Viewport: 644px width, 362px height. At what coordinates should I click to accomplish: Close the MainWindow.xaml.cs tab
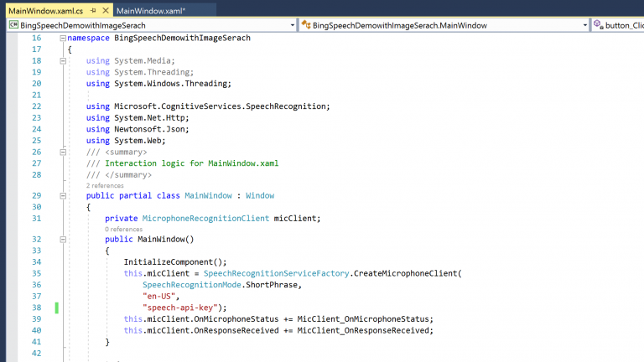point(102,11)
